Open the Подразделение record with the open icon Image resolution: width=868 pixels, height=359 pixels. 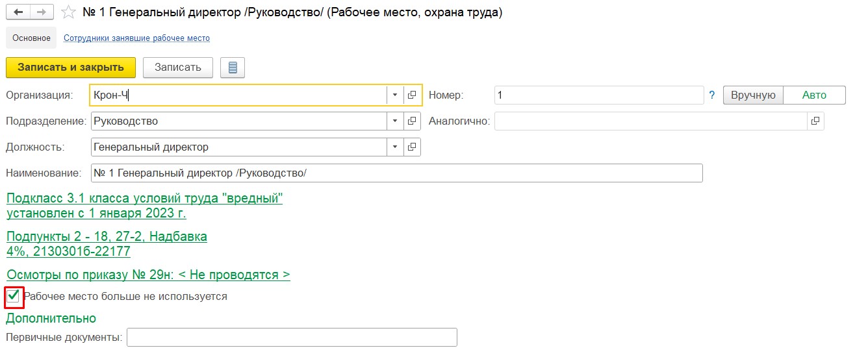(412, 121)
